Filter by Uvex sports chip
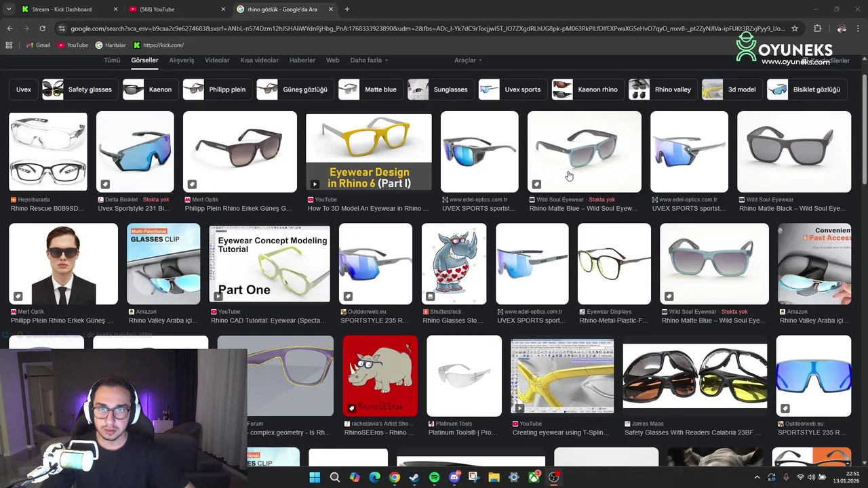868x488 pixels. click(513, 89)
